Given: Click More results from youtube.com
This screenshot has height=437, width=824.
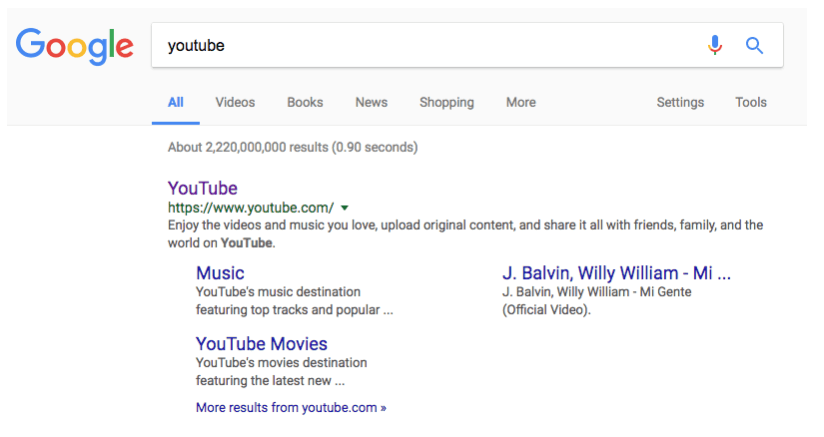Looking at the screenshot, I should [x=291, y=408].
